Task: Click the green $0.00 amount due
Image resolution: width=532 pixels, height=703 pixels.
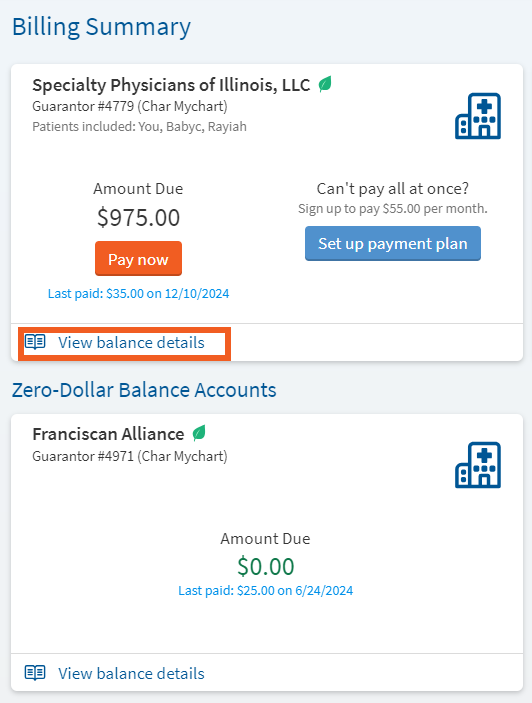Action: coord(266,566)
